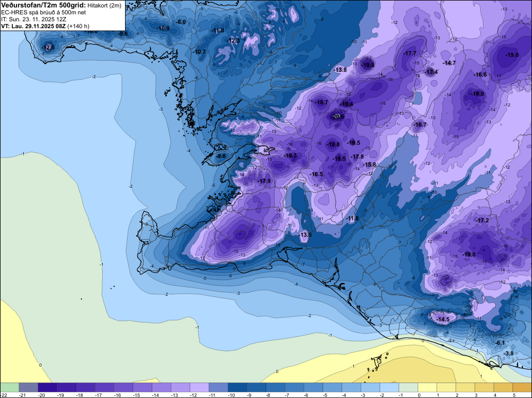Click the legend swatch labeled -22

(10, 387)
